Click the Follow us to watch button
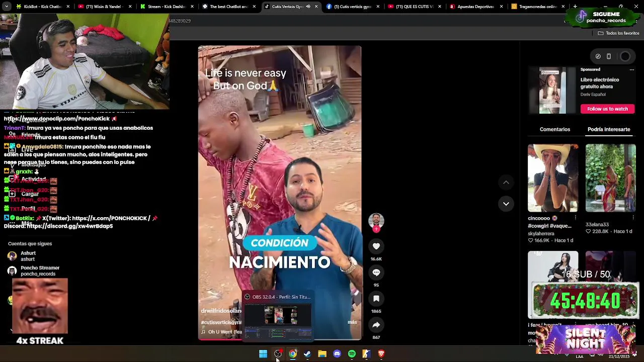 pos(607,109)
